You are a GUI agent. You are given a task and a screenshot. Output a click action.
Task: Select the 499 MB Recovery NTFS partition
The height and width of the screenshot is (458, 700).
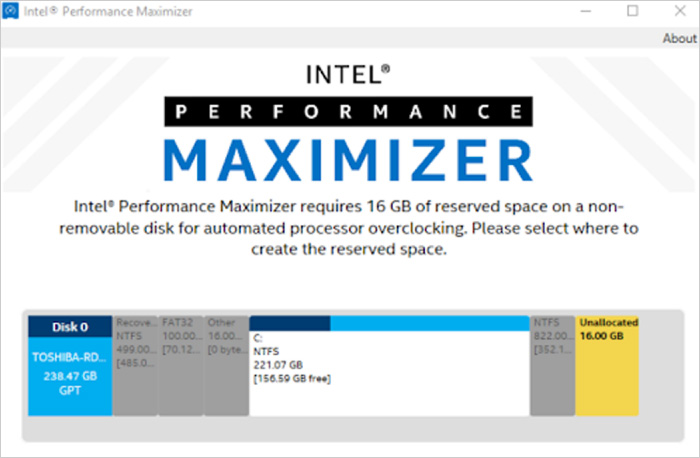(134, 365)
